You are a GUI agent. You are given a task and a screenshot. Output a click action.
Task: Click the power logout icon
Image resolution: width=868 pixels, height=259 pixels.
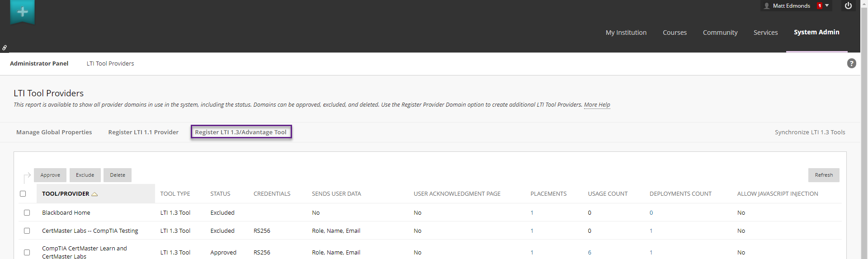[848, 6]
